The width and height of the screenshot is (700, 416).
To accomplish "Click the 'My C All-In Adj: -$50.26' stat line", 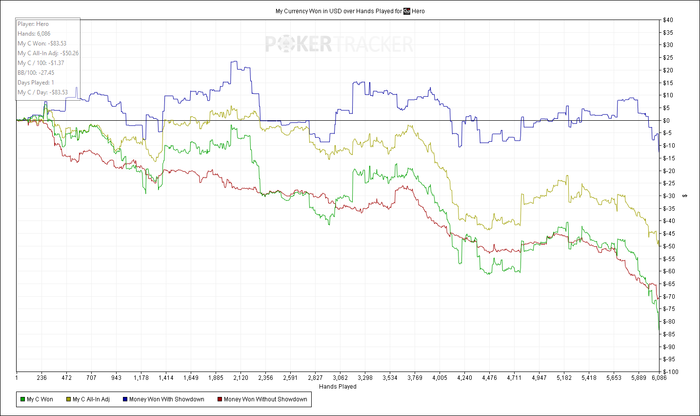I will 48,54.
